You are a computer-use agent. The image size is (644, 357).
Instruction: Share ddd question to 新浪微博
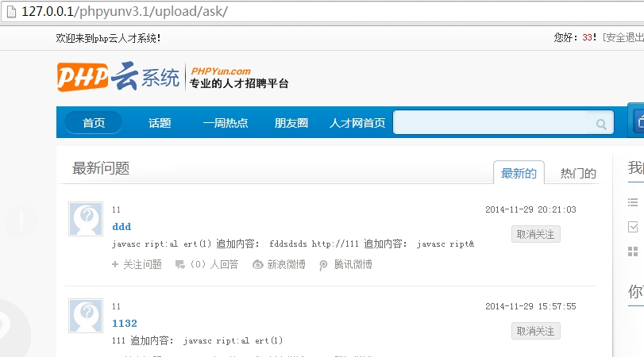click(279, 265)
